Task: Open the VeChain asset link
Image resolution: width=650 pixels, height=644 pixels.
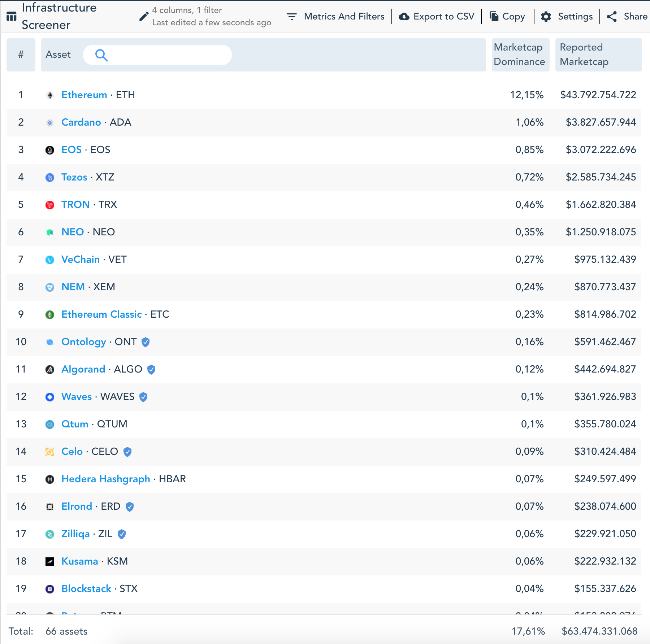Action: pyautogui.click(x=81, y=260)
